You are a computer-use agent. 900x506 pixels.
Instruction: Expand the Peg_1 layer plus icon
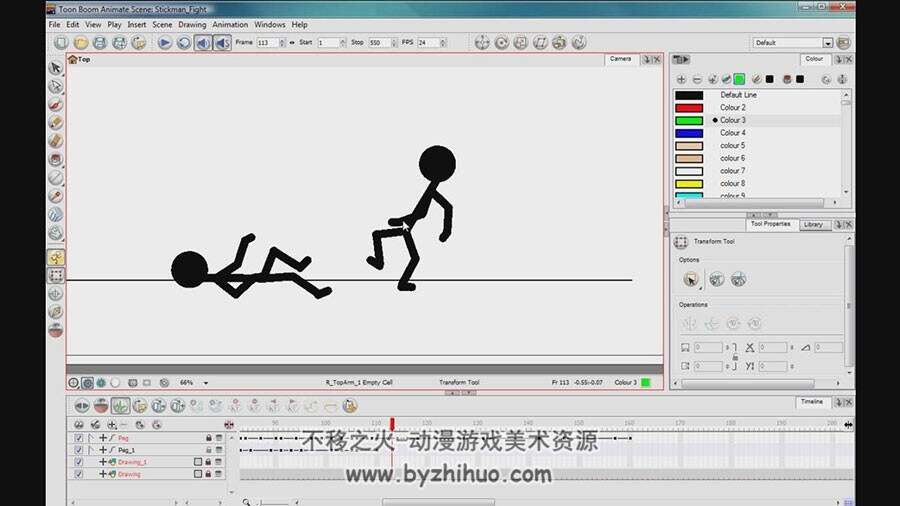tap(103, 450)
